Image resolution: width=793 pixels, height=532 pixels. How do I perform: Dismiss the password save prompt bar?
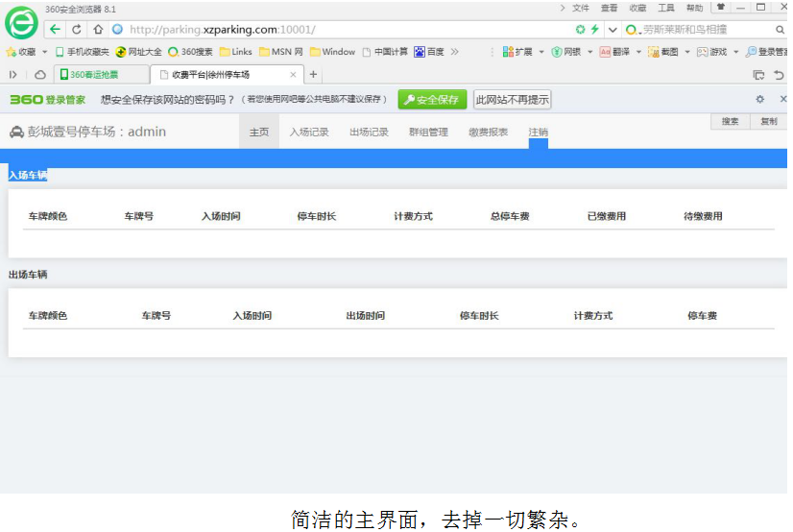coord(782,99)
